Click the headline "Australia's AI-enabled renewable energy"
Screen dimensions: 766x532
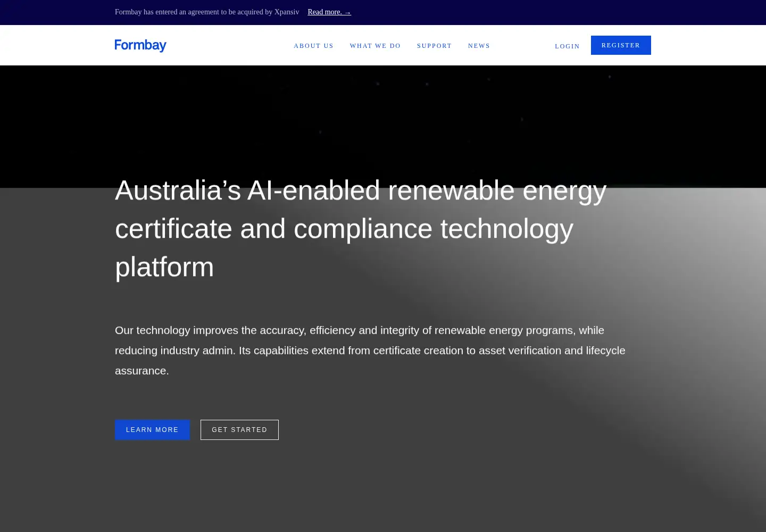[x=361, y=190]
